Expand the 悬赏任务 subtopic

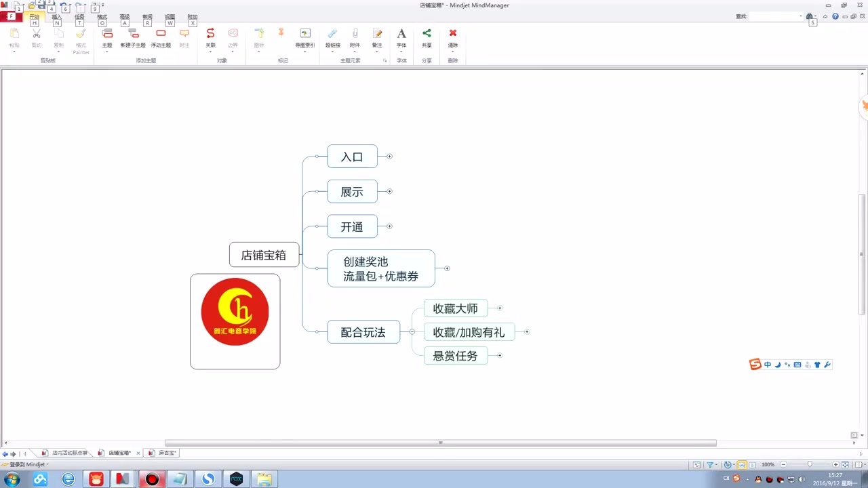click(500, 355)
